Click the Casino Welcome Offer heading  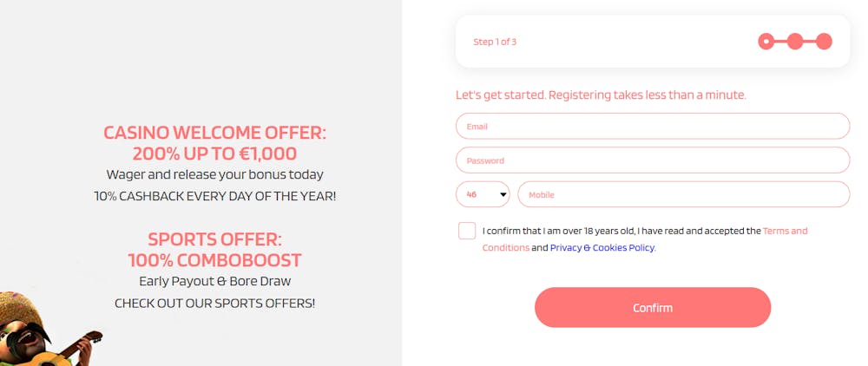pos(214,142)
